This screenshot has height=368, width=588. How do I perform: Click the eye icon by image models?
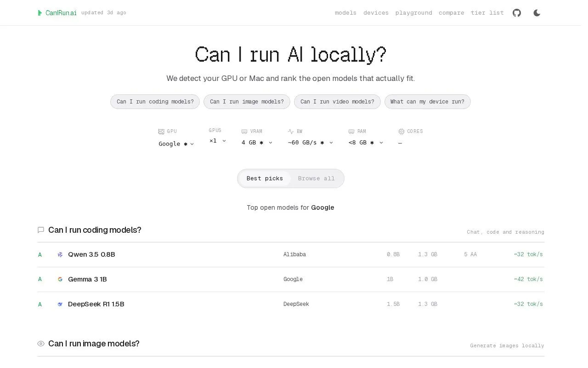pyautogui.click(x=41, y=344)
